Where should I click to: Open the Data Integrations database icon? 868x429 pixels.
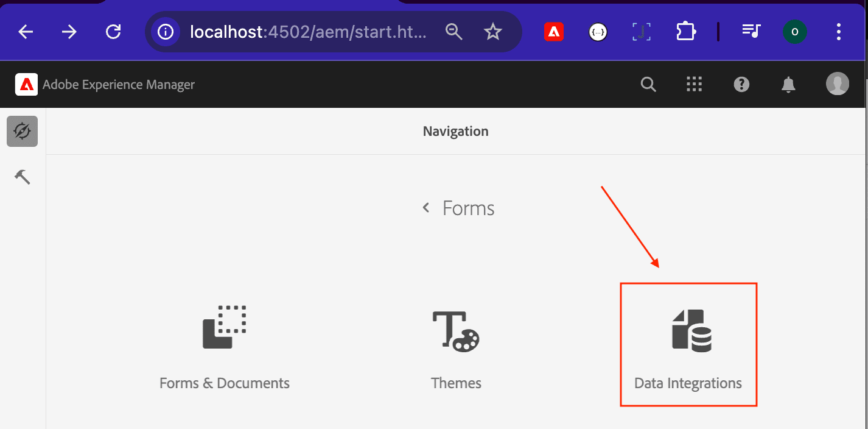(x=691, y=331)
